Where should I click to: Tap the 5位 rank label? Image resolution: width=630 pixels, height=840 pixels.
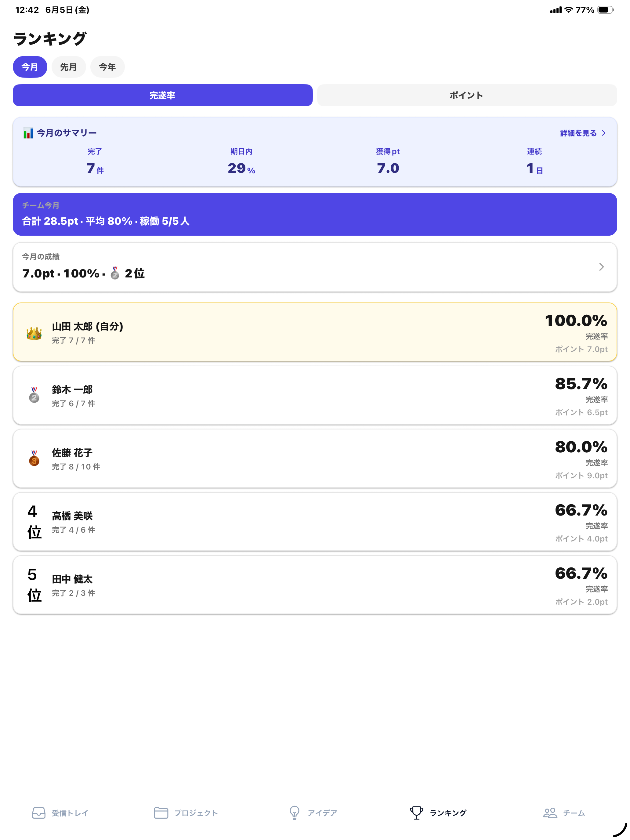click(x=34, y=585)
